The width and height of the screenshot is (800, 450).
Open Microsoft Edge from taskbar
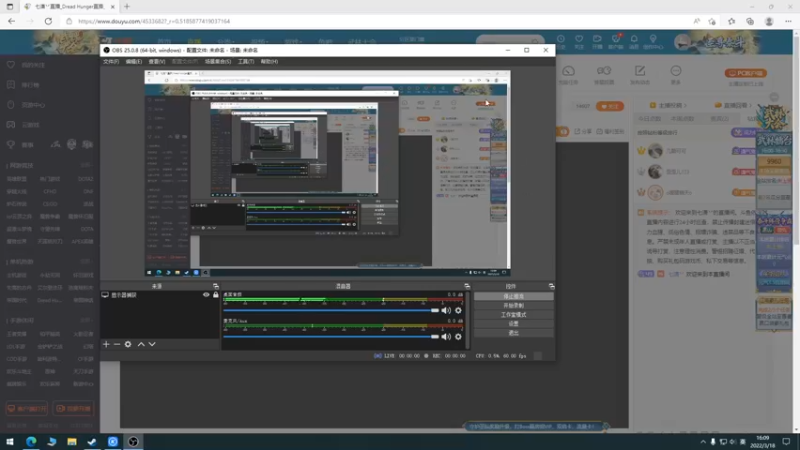[x=31, y=441]
